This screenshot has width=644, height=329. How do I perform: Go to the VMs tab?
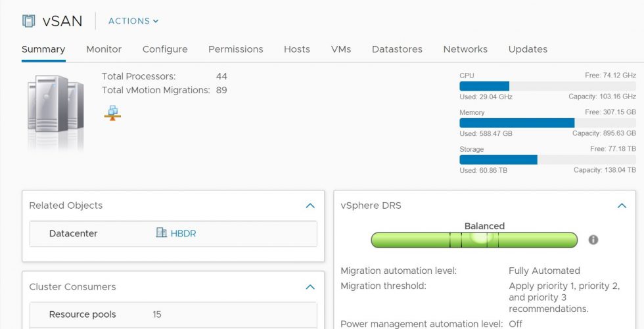point(341,49)
